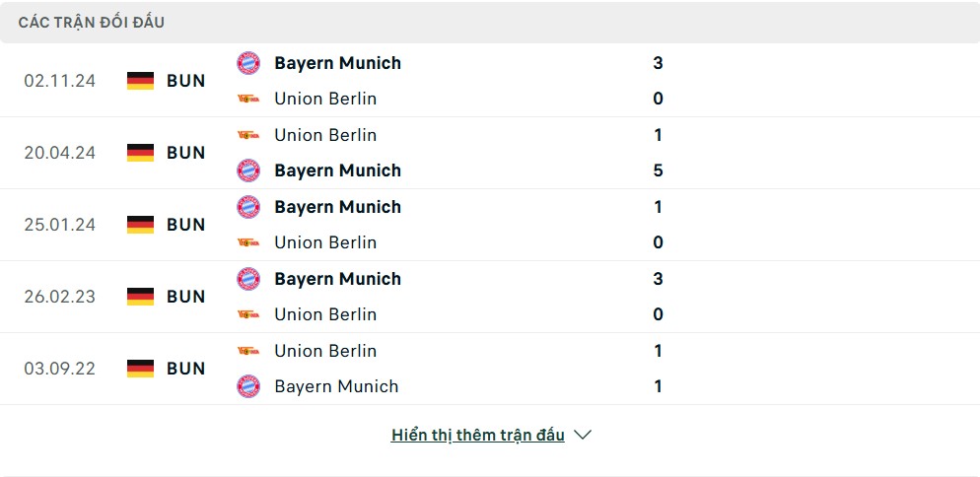980x477 pixels.
Task: Click Union Berlin logo in 20.04.24 match
Action: click(248, 135)
